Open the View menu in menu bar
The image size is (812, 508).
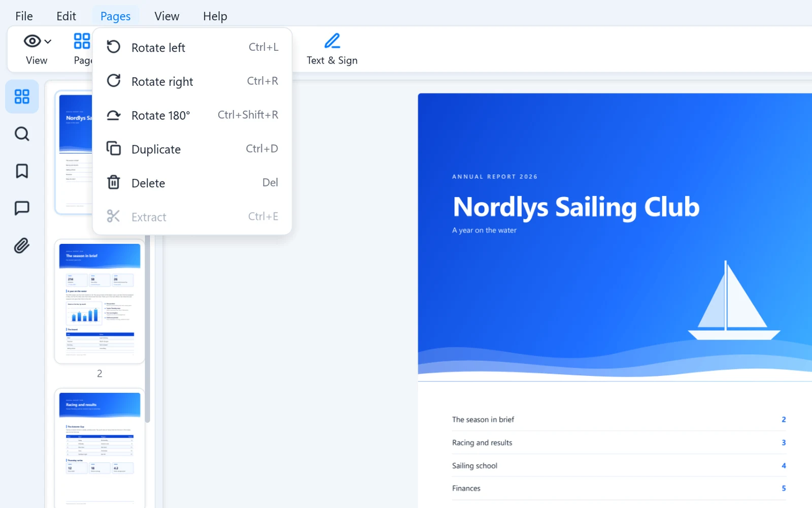click(166, 16)
